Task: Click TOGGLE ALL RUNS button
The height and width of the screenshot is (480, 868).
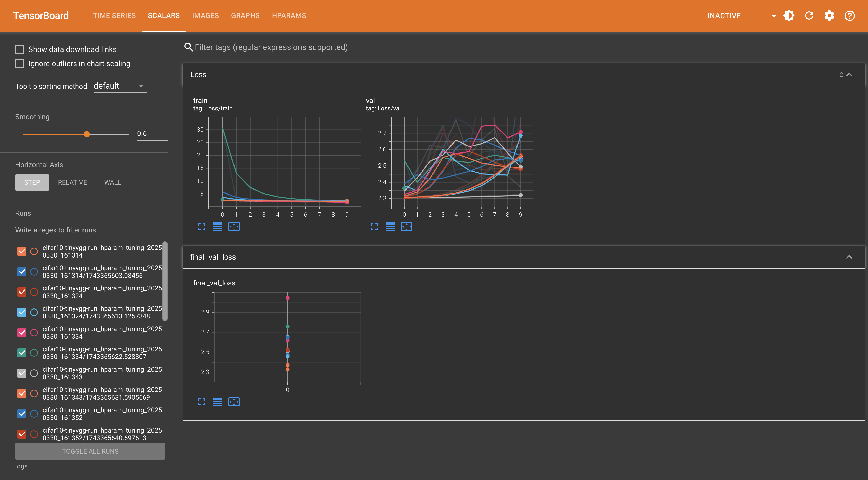Action: [90, 451]
